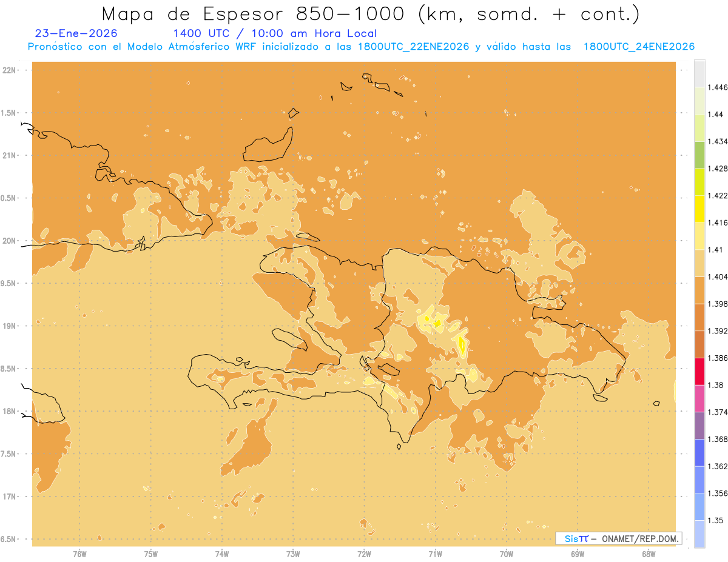Click the 76W longitude axis label

click(79, 554)
